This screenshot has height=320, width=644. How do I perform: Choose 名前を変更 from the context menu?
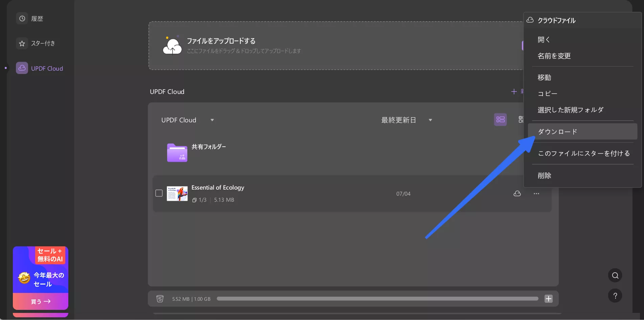(x=582, y=56)
